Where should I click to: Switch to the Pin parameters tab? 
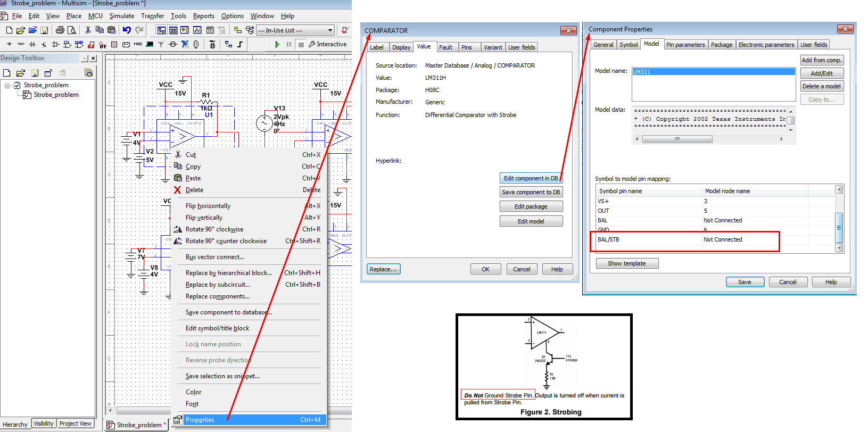[x=685, y=45]
